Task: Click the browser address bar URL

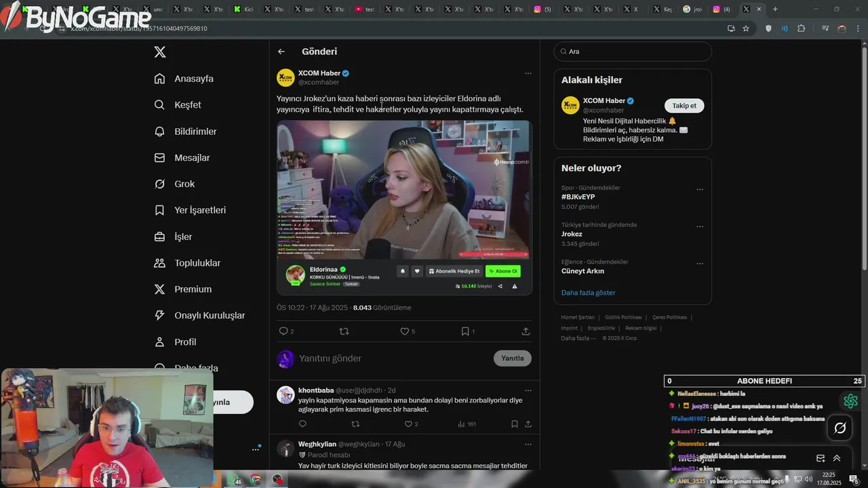Action: [x=139, y=28]
